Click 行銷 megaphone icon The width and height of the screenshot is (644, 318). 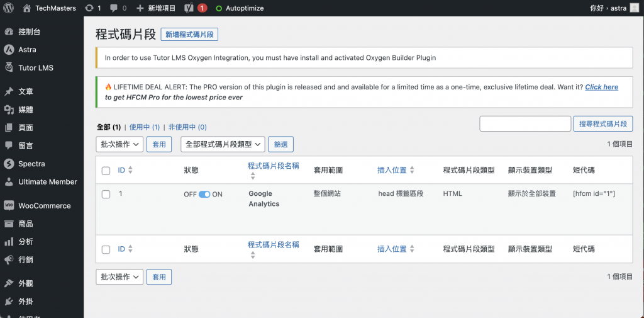(9, 259)
